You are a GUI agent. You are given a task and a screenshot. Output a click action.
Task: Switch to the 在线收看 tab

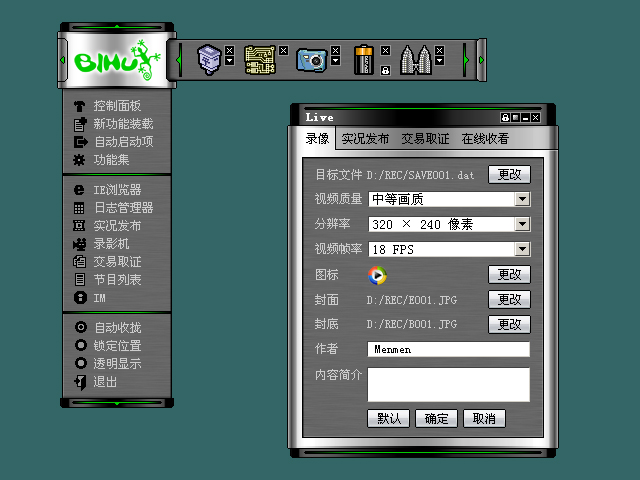pyautogui.click(x=485, y=139)
